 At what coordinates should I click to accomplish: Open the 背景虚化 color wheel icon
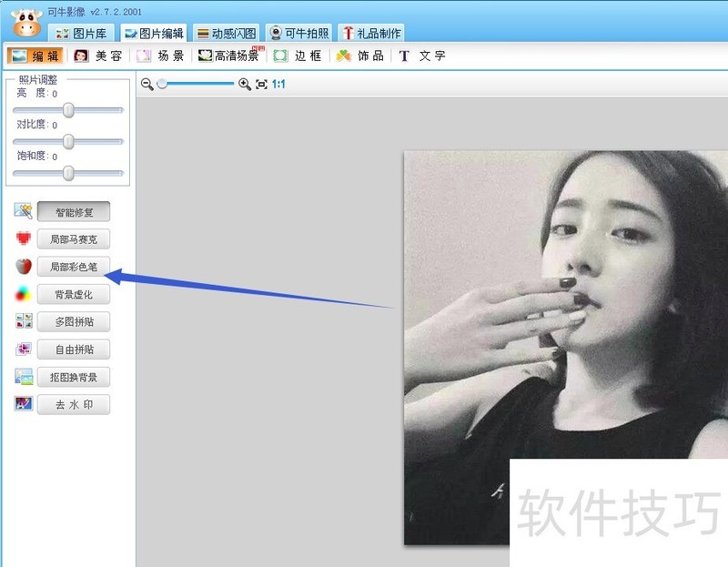(21, 293)
